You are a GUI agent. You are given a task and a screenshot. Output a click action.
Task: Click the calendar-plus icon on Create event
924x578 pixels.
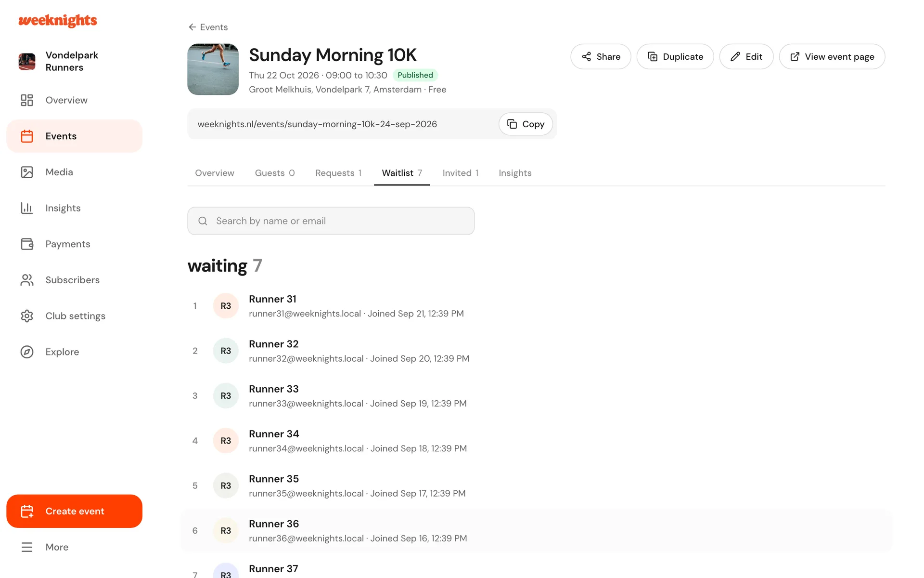click(27, 511)
